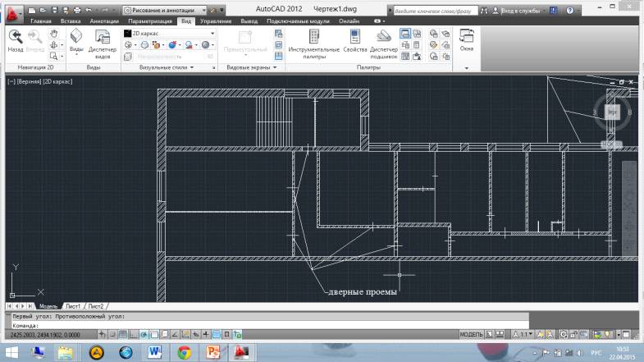Open Диспетчер подшивок

pyautogui.click(x=383, y=41)
